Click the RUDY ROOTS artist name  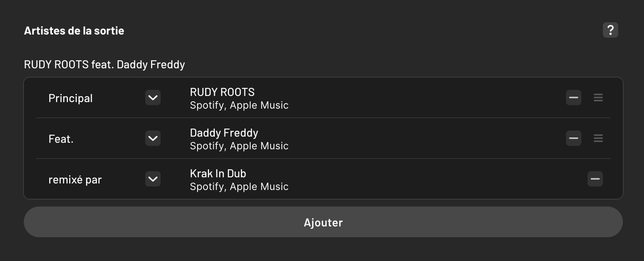click(222, 92)
